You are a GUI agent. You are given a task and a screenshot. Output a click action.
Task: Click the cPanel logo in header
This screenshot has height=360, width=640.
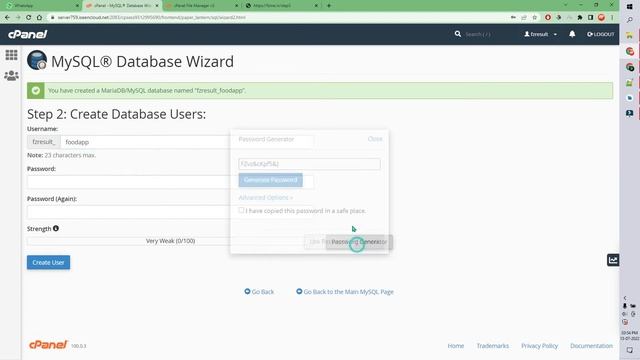(x=28, y=35)
